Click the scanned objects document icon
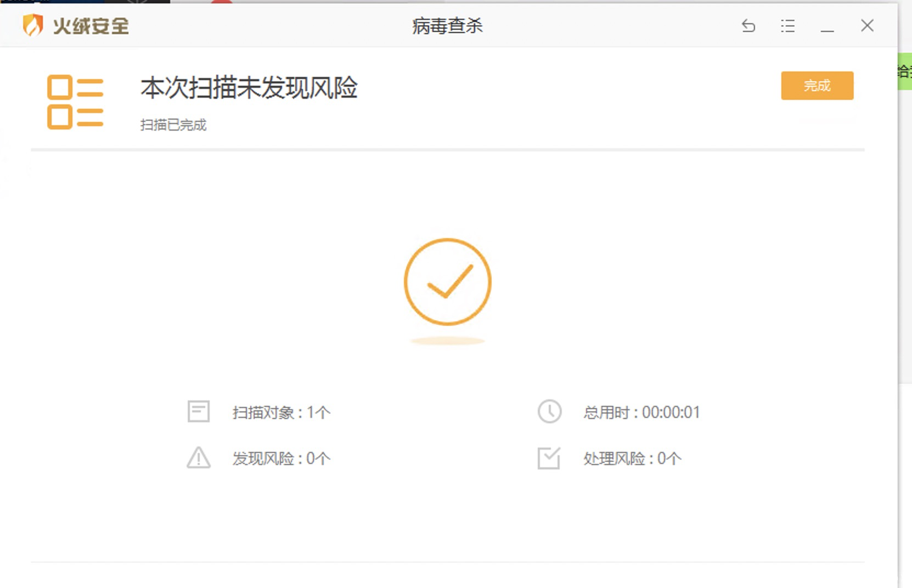Image resolution: width=912 pixels, height=588 pixels. click(x=199, y=411)
